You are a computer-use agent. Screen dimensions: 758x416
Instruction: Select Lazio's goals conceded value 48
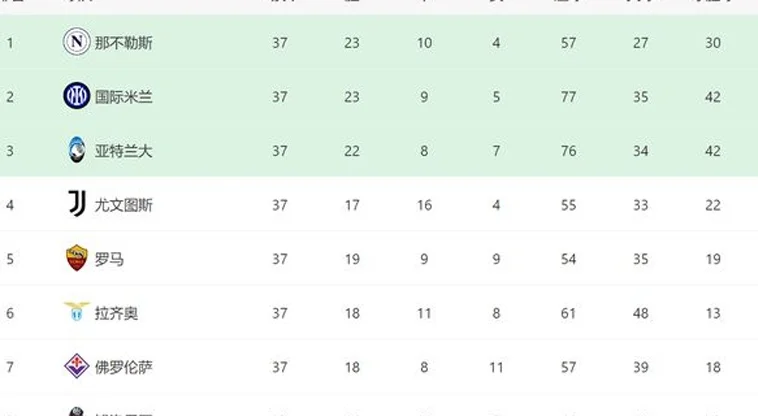click(641, 314)
